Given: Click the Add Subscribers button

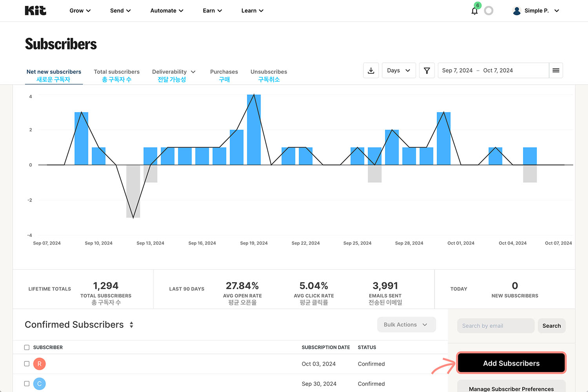Looking at the screenshot, I should coord(511,363).
